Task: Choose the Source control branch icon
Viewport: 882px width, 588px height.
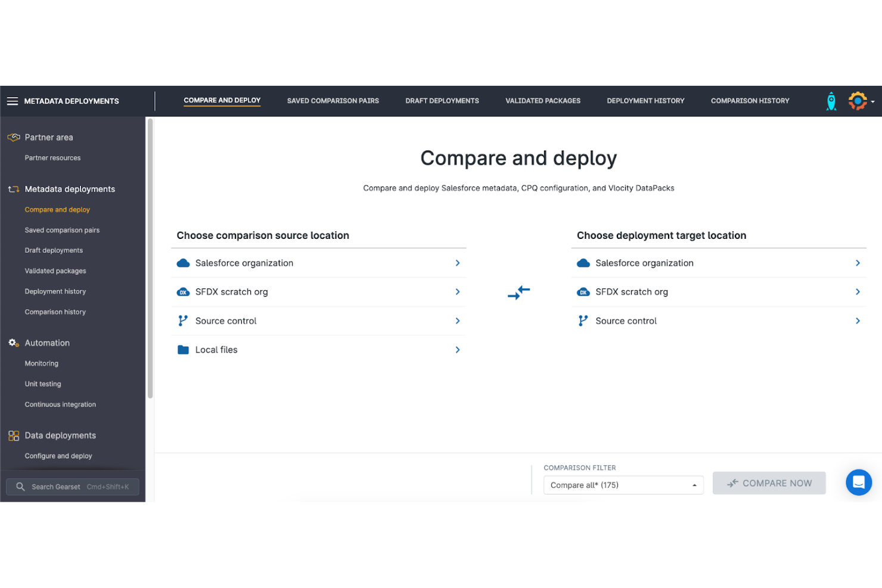Action: pos(183,321)
